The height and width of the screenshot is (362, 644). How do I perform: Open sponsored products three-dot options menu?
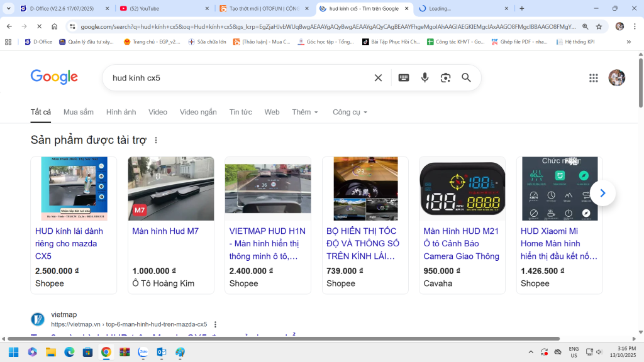(x=156, y=140)
